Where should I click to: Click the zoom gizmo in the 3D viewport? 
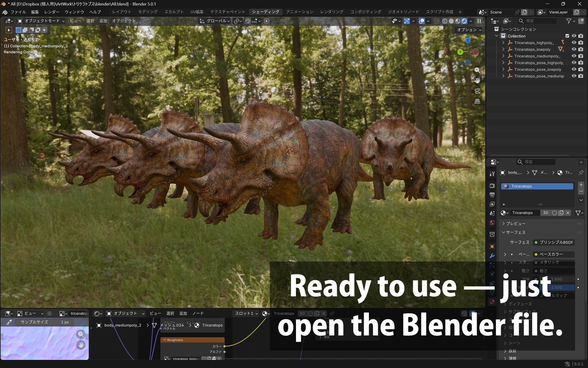pos(477,70)
